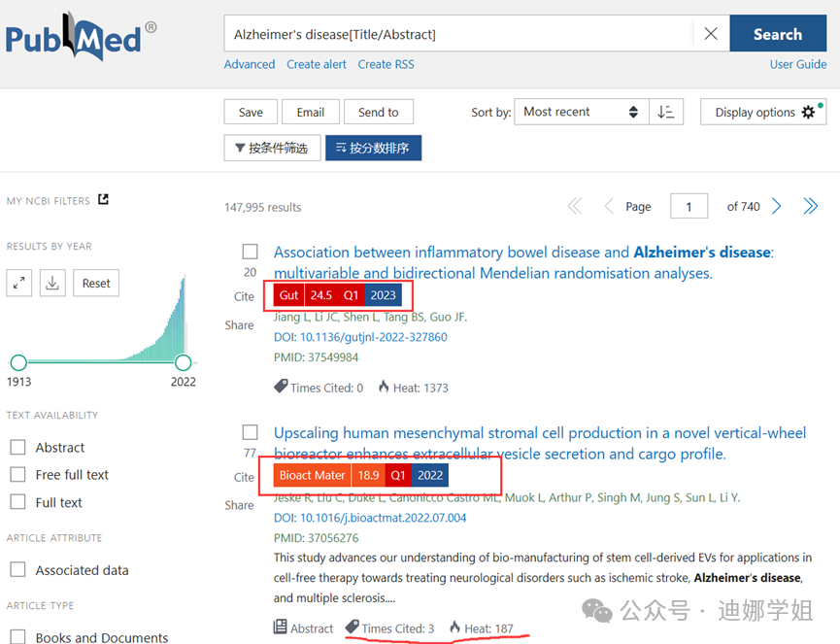Click the Save button

[251, 112]
